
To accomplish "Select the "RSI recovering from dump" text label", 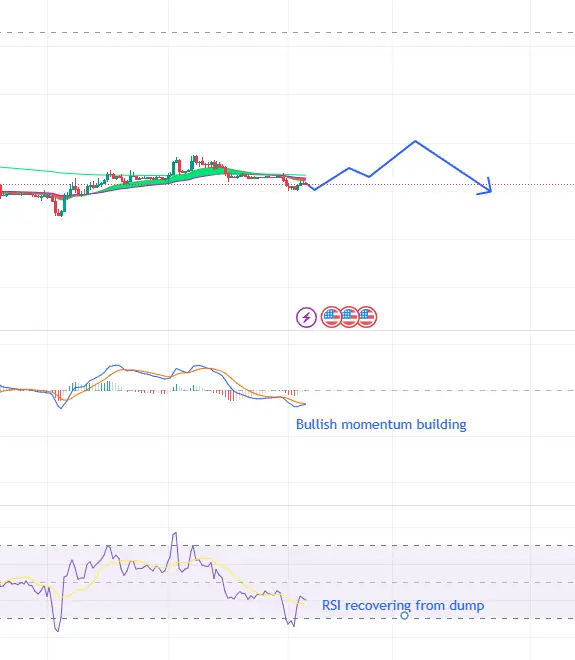I will pos(403,605).
